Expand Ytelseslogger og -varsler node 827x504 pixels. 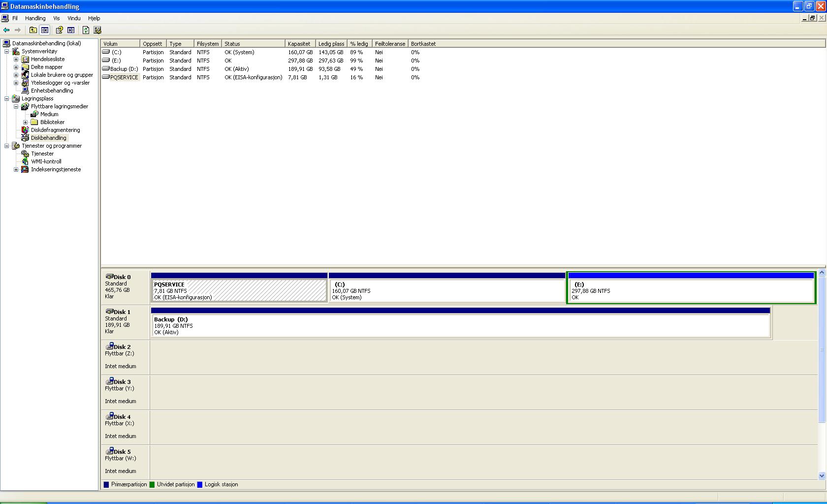click(x=16, y=83)
